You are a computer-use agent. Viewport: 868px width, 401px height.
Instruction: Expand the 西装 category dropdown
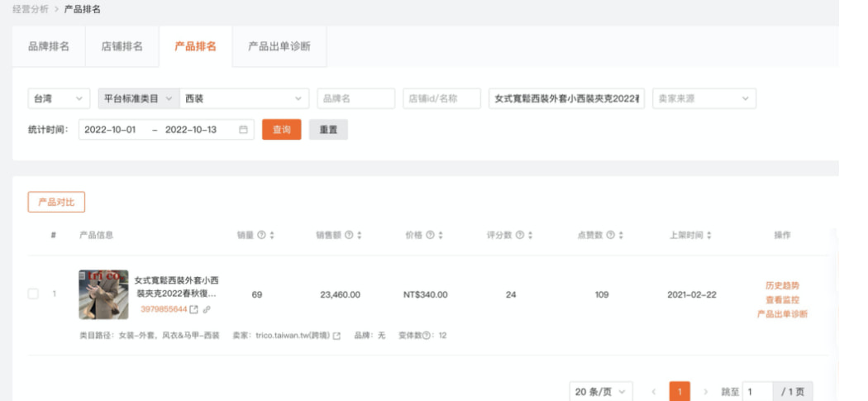(244, 98)
